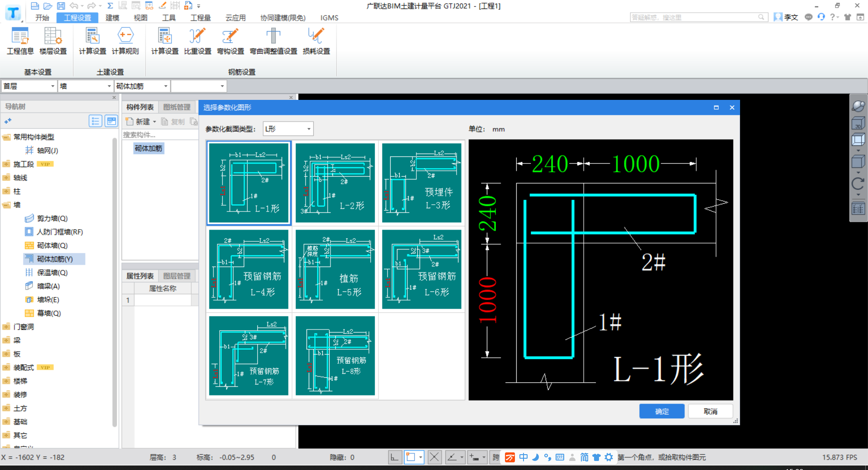Open 土建 计算设置 icon

tap(92, 42)
